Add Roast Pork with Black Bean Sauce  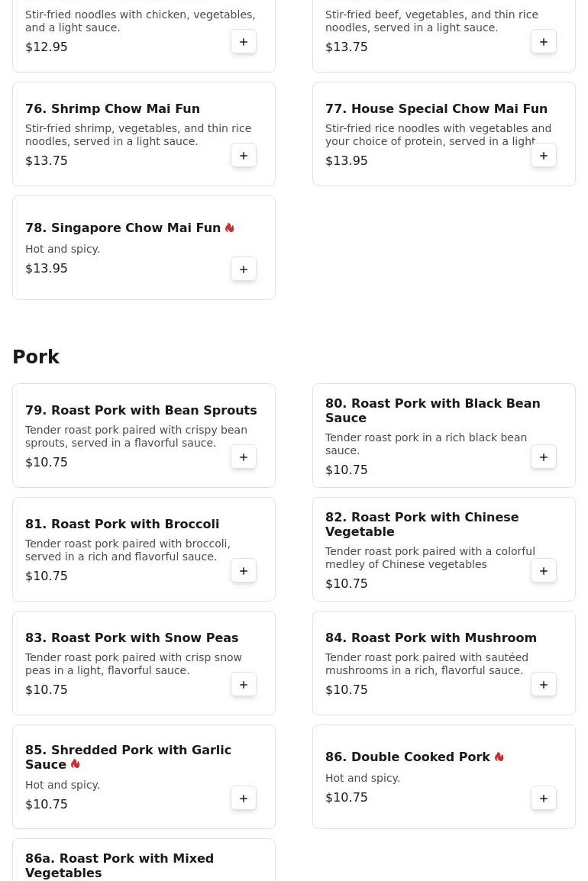(544, 457)
